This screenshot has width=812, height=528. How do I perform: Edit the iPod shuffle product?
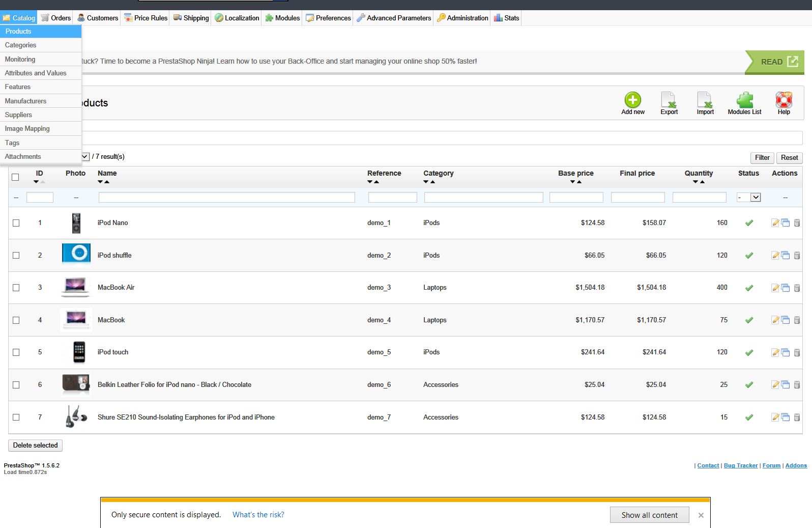coord(775,255)
